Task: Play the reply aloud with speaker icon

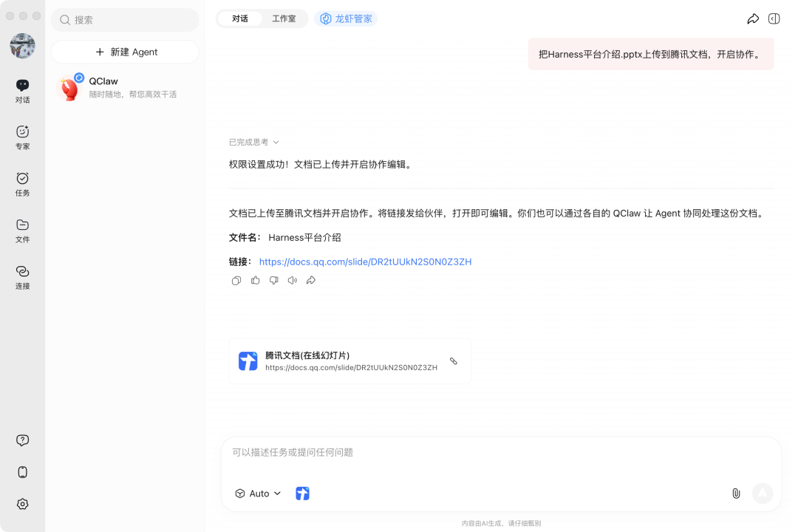Action: (292, 280)
